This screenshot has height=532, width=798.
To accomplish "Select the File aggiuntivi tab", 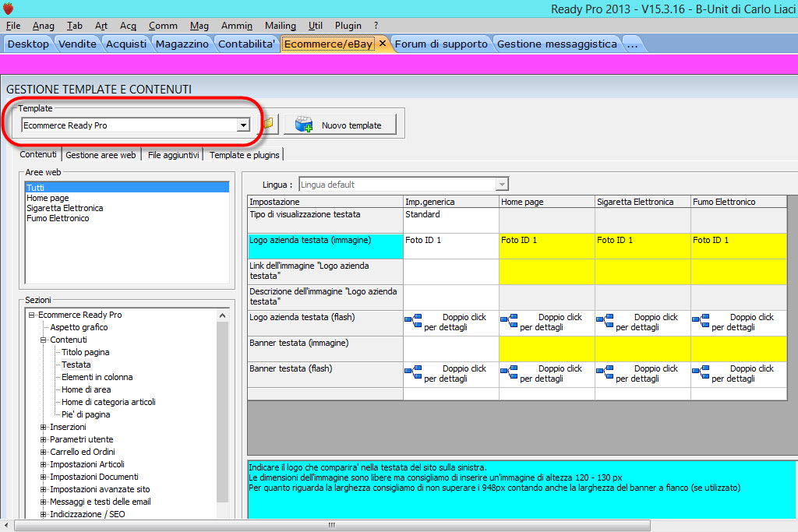I will [173, 155].
